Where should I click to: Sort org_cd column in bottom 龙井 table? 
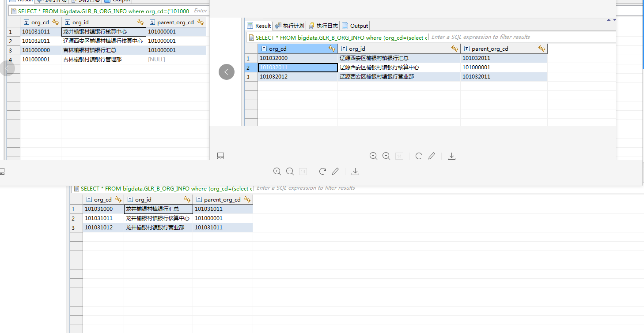[x=118, y=200]
